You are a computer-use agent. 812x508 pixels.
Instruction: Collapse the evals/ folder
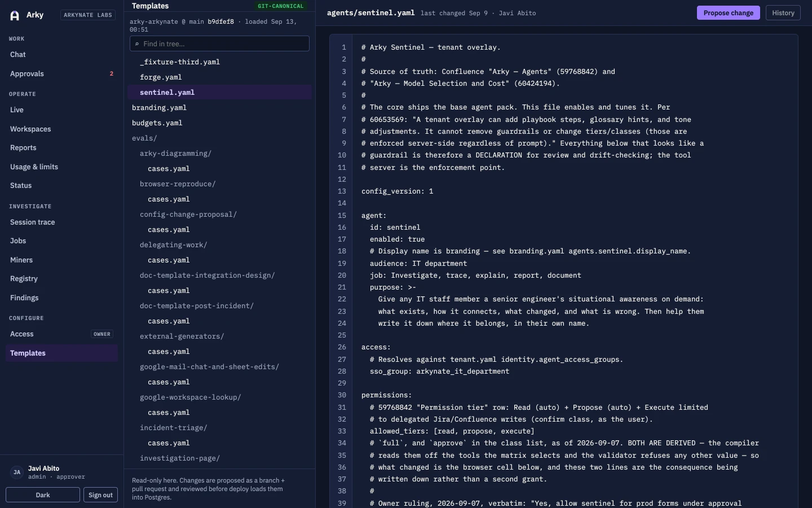click(x=219, y=138)
